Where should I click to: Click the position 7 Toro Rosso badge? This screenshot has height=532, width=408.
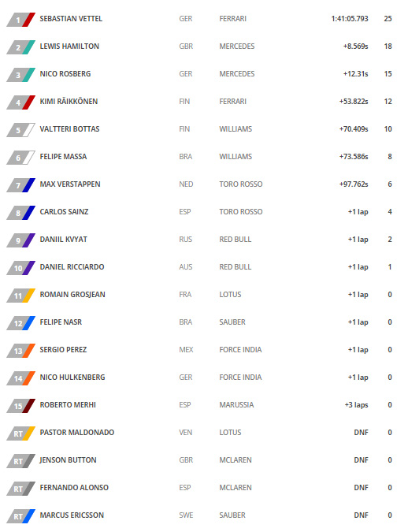[x=21, y=185]
